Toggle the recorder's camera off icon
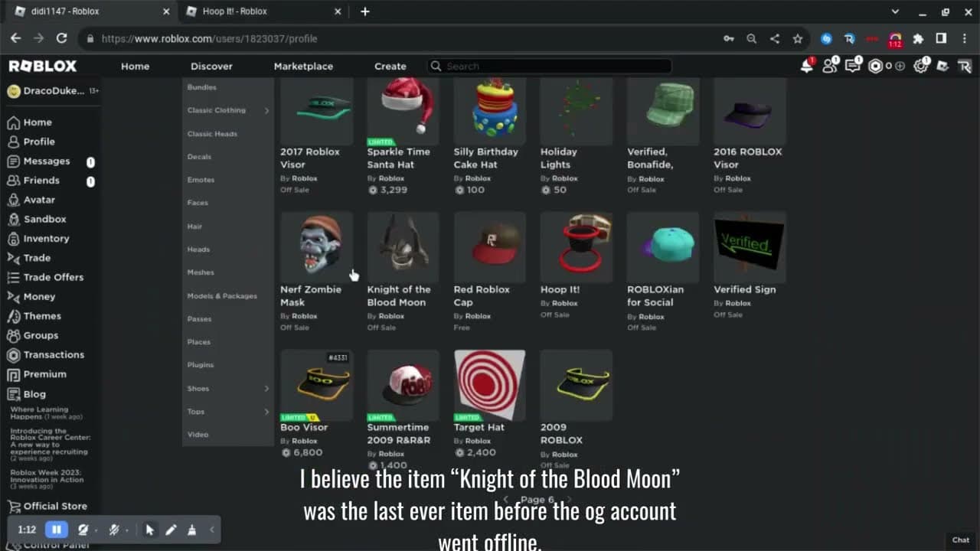 pyautogui.click(x=83, y=530)
